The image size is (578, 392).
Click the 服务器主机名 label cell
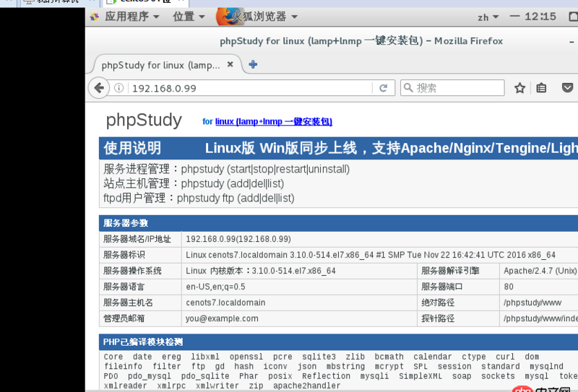pos(140,302)
